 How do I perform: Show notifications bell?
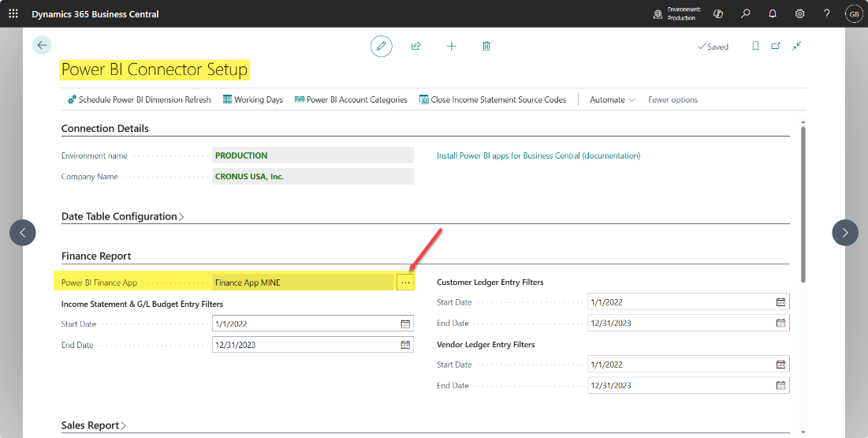click(x=773, y=14)
